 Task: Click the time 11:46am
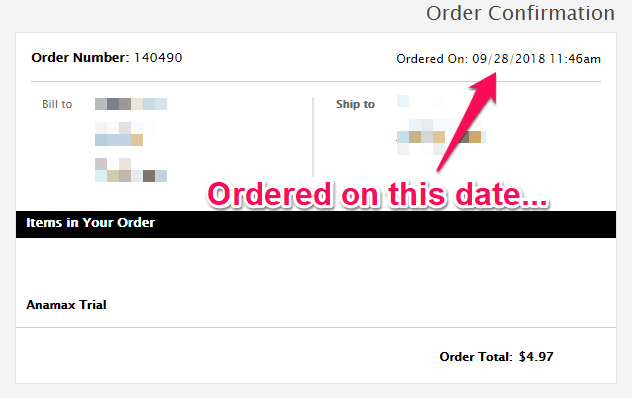[x=575, y=59]
